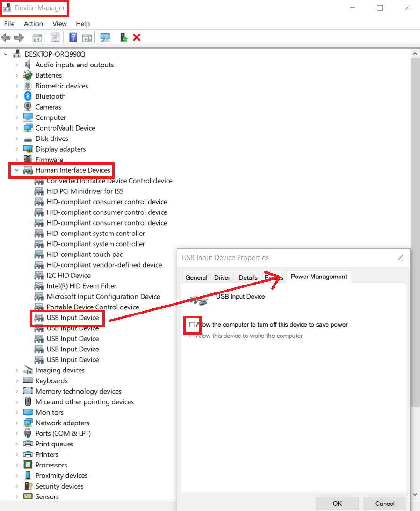
Task: Expand the Keyboards category
Action: click(x=17, y=381)
